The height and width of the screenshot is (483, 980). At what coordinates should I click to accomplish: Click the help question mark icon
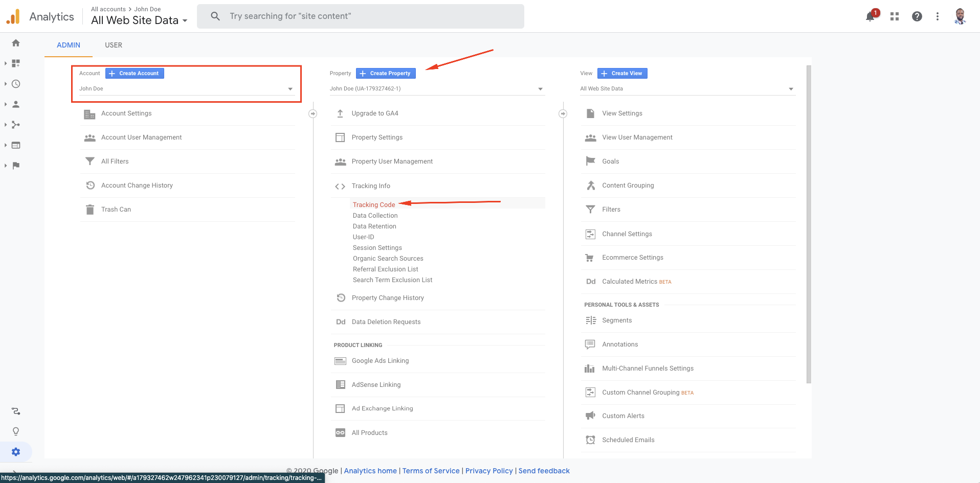[917, 16]
